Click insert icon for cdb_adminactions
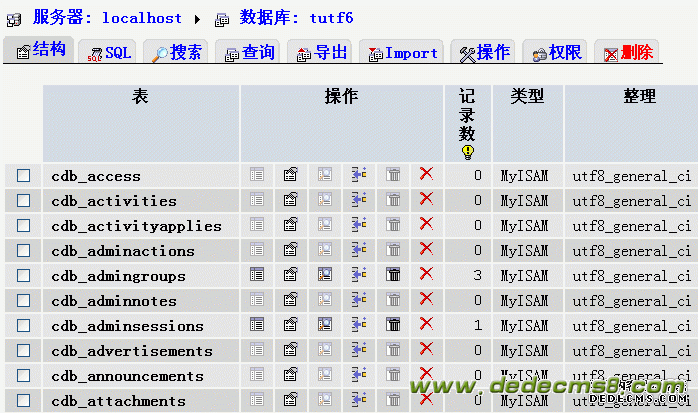The image size is (698, 413). [359, 249]
